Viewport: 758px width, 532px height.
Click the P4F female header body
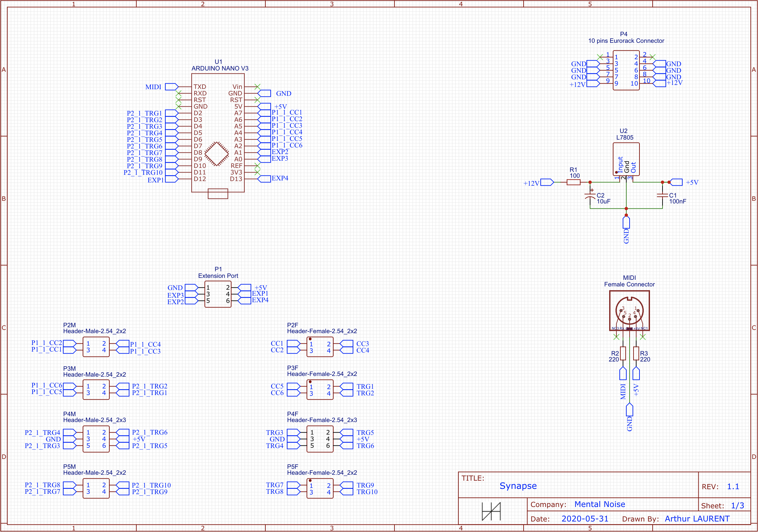tap(320, 439)
